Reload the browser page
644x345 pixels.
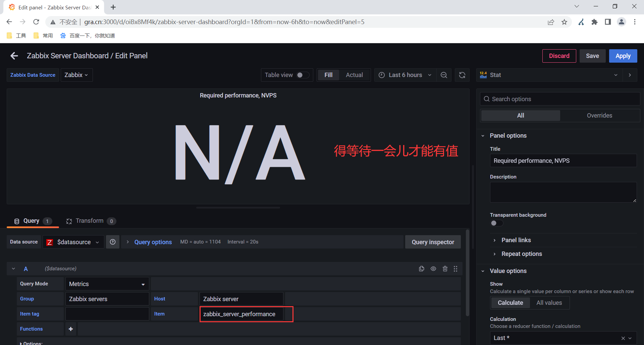(36, 22)
